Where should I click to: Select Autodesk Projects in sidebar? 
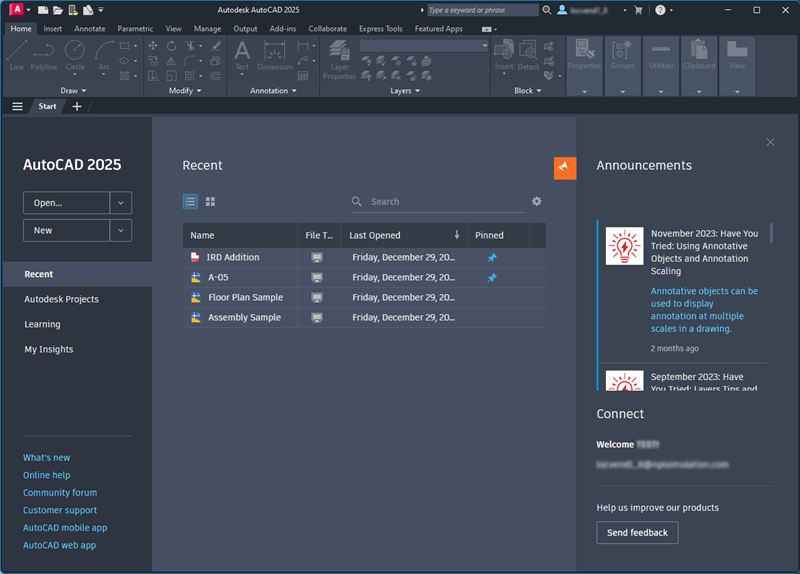(x=78, y=299)
